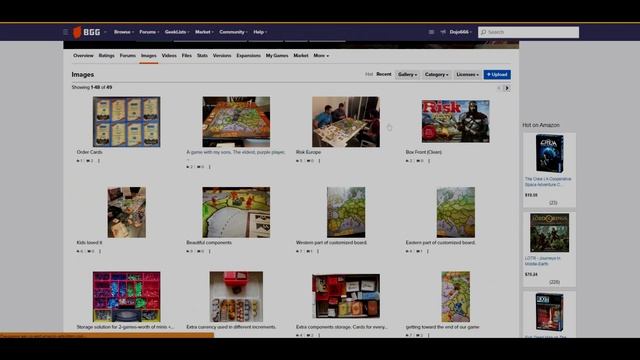Switch to the My Games tab
This screenshot has width=640, height=360.
(277, 56)
